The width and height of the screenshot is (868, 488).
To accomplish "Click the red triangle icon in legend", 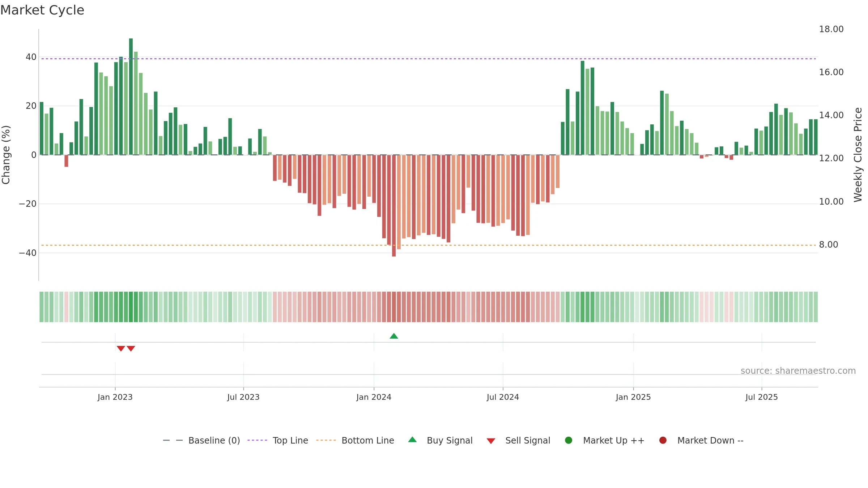I will tap(491, 441).
